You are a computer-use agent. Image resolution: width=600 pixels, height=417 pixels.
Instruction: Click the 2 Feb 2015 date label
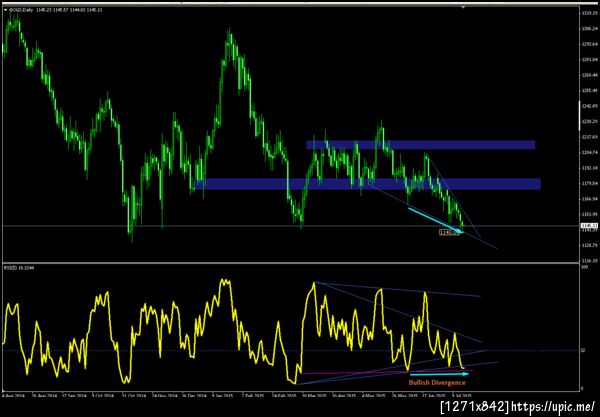pyautogui.click(x=253, y=396)
